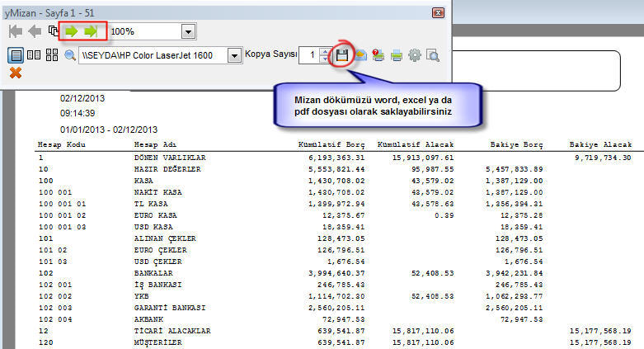Switch to four-page thumbnail view
The image size is (644, 349).
52,55
